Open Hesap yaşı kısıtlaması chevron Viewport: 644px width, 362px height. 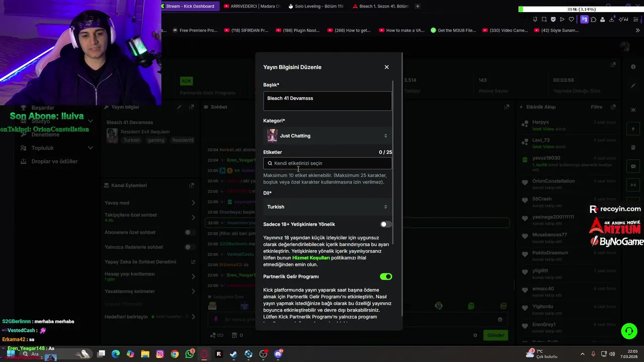pos(193,276)
